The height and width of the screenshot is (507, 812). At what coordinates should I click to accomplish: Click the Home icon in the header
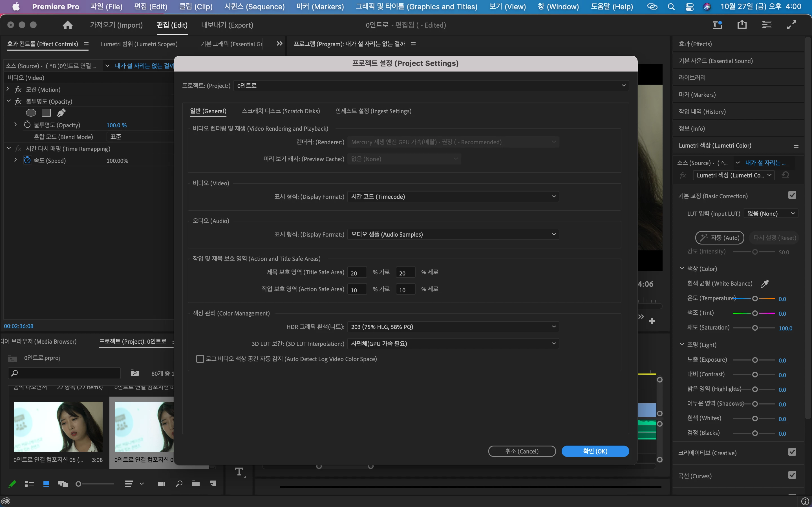coord(67,25)
